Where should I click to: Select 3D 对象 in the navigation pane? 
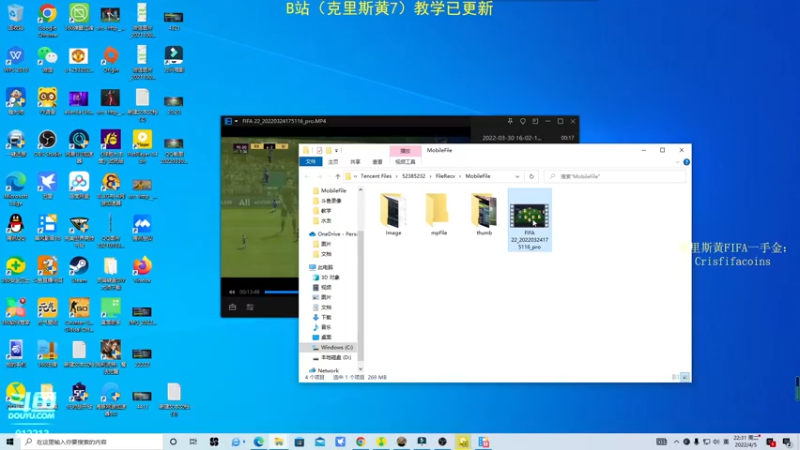pyautogui.click(x=326, y=277)
